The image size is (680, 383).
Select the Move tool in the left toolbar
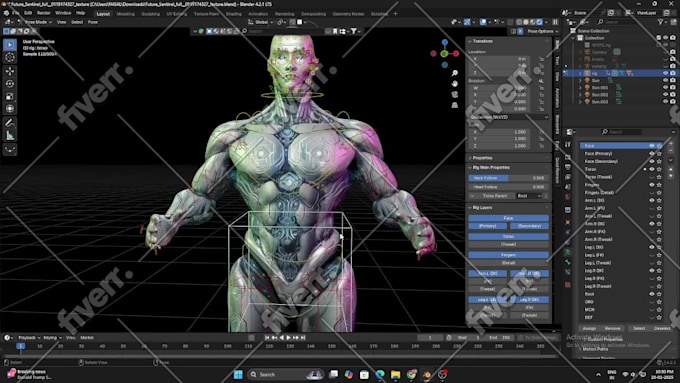(10, 71)
